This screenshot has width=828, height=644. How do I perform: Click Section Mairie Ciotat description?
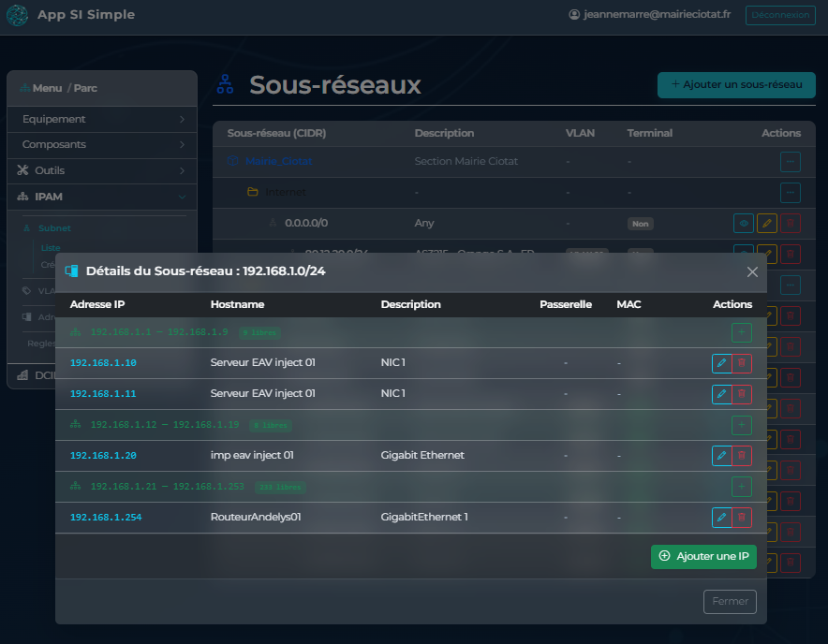(466, 162)
